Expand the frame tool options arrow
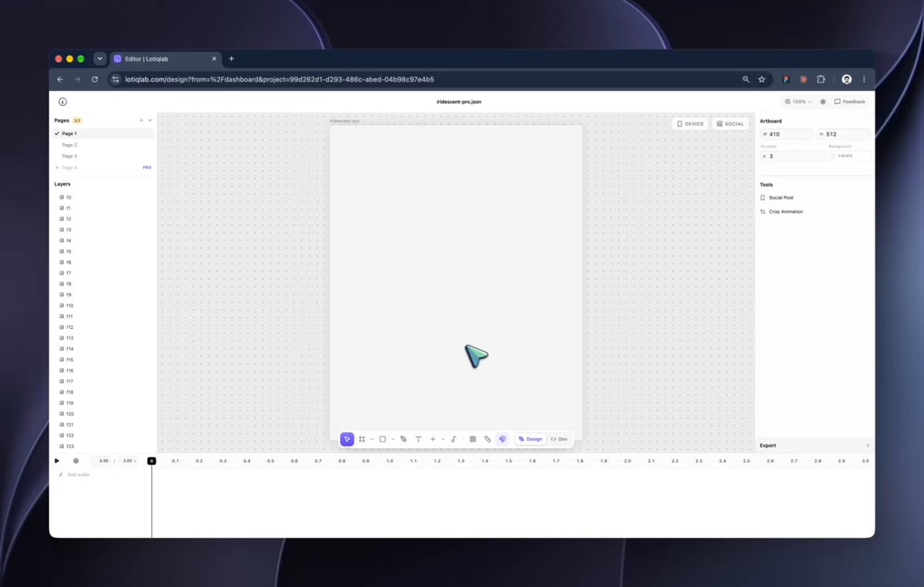This screenshot has width=924, height=587. click(372, 439)
